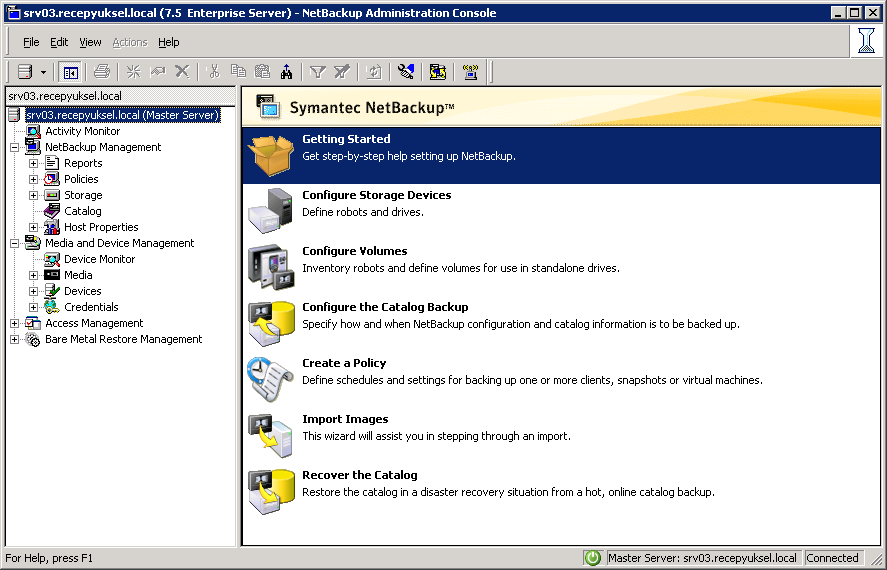
Task: Collapse the NetBackup Management node
Action: pyautogui.click(x=15, y=147)
